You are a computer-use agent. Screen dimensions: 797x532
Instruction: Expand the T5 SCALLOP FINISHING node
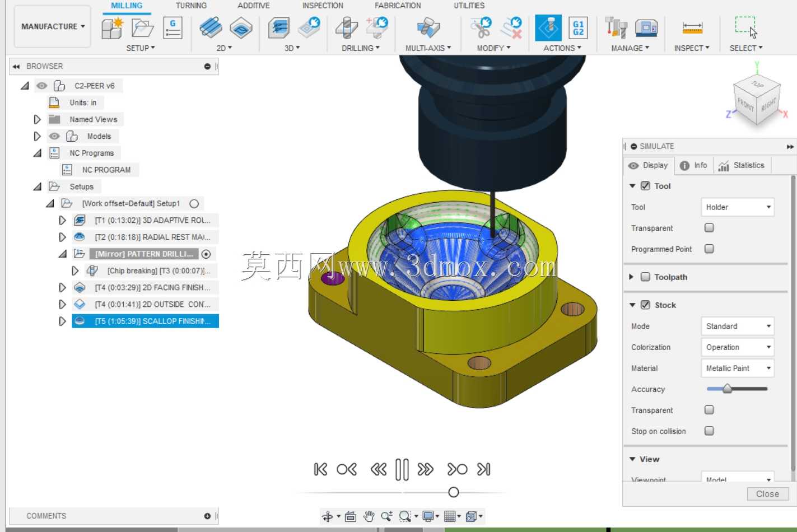(62, 321)
